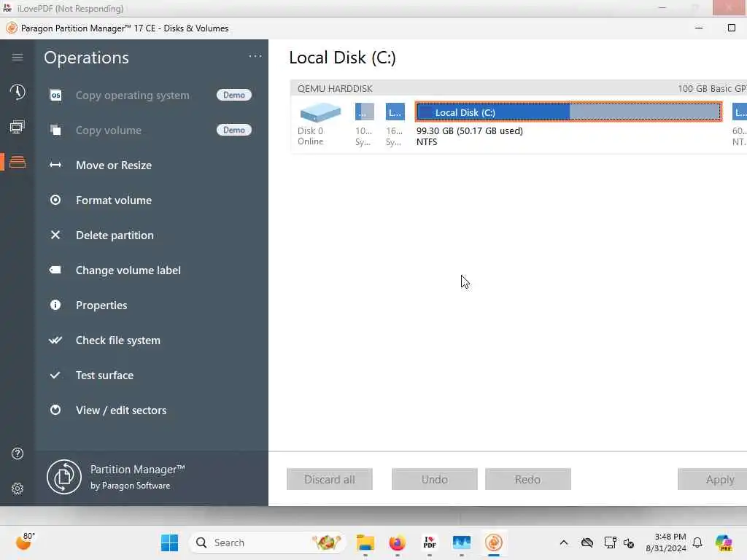Screen dimensions: 747x560
Task: Open the weather widget showing 80°
Action: 25,542
